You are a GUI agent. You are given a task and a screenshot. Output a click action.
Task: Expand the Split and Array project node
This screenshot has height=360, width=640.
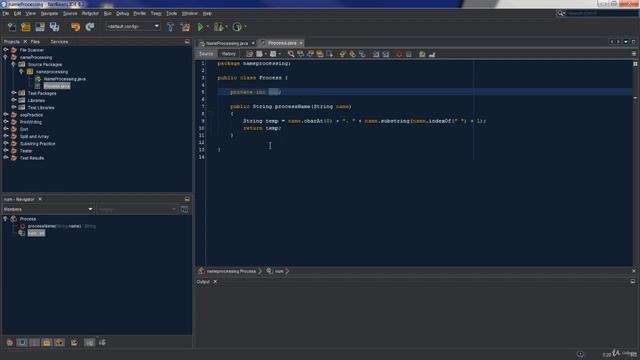(x=6, y=136)
